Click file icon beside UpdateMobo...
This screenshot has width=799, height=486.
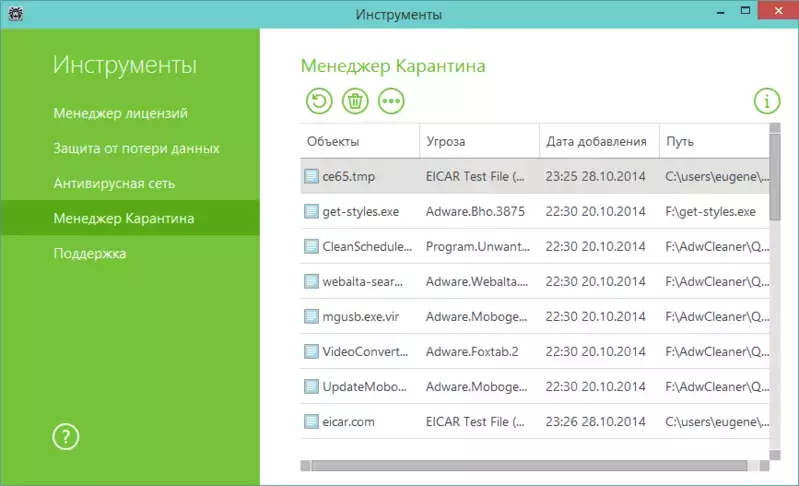click(x=311, y=387)
